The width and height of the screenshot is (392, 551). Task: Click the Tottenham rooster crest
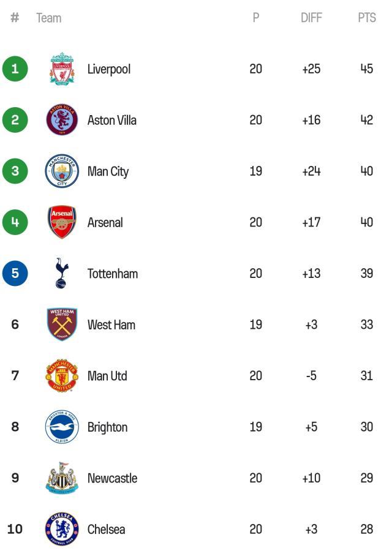pyautogui.click(x=61, y=274)
